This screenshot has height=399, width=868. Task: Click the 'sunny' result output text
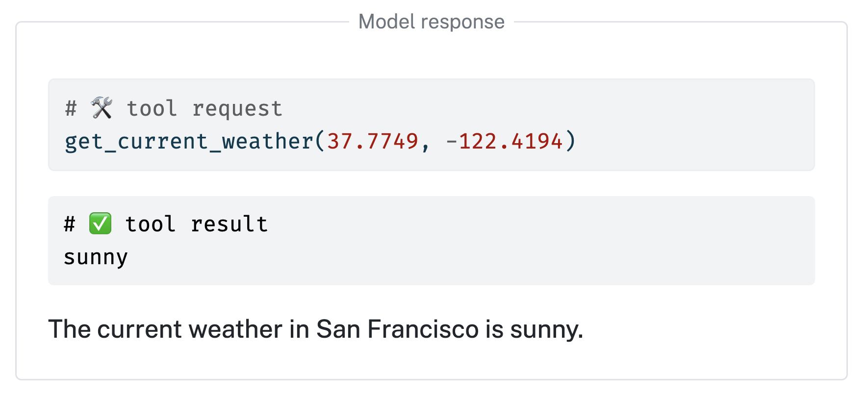96,257
